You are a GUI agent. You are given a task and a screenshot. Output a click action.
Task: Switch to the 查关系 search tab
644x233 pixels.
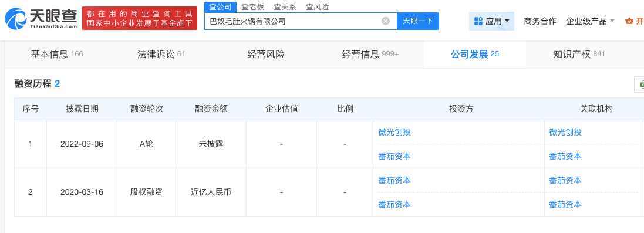[285, 7]
